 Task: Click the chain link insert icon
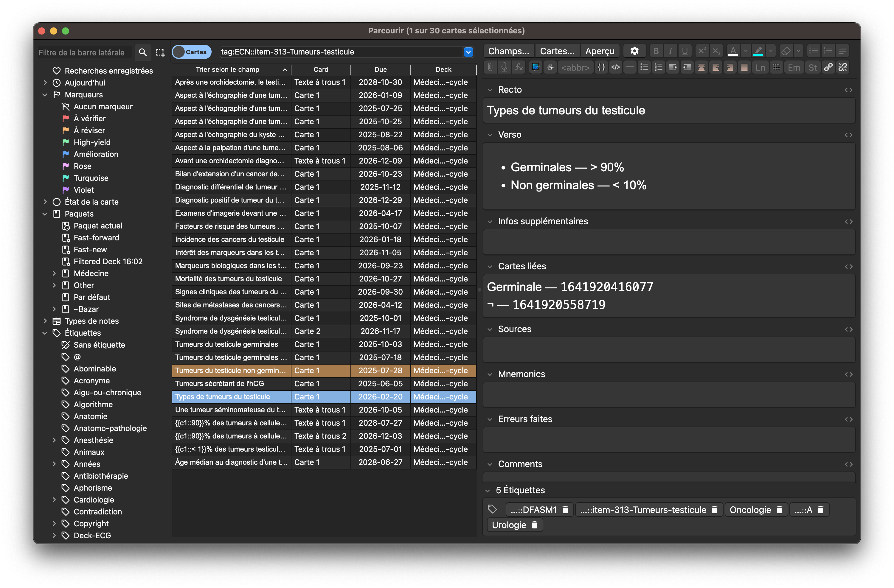[828, 67]
